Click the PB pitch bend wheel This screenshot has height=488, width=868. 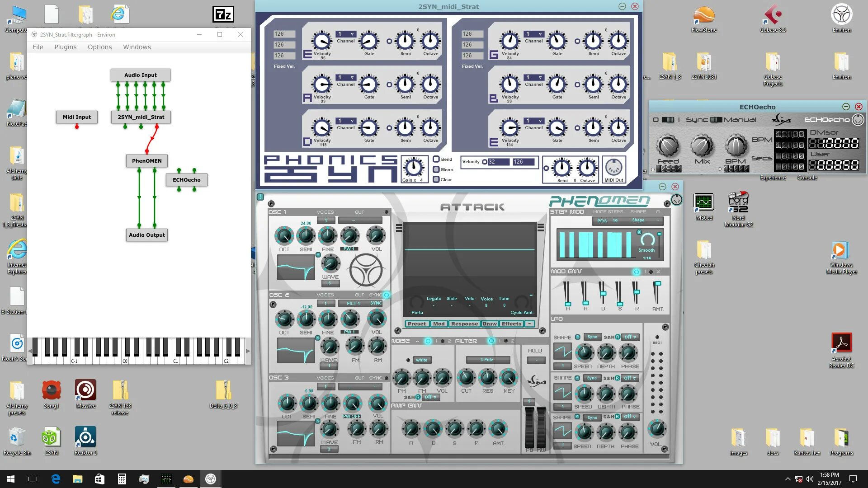pyautogui.click(x=529, y=427)
